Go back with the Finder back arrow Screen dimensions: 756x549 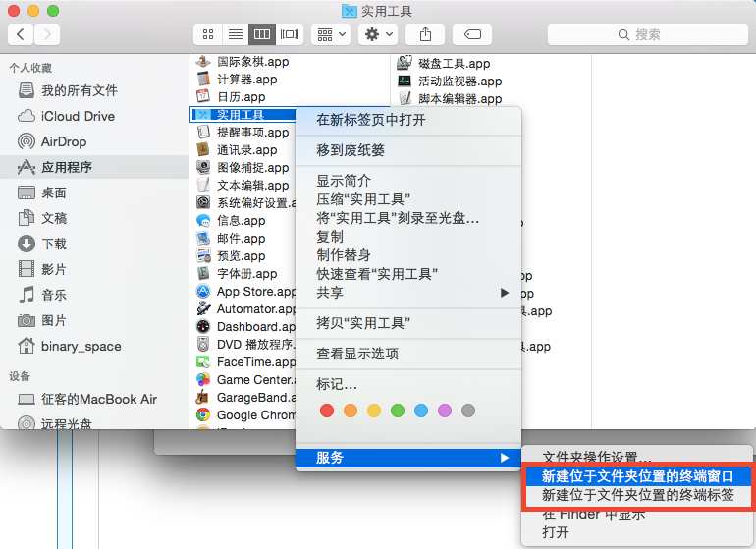tap(21, 34)
